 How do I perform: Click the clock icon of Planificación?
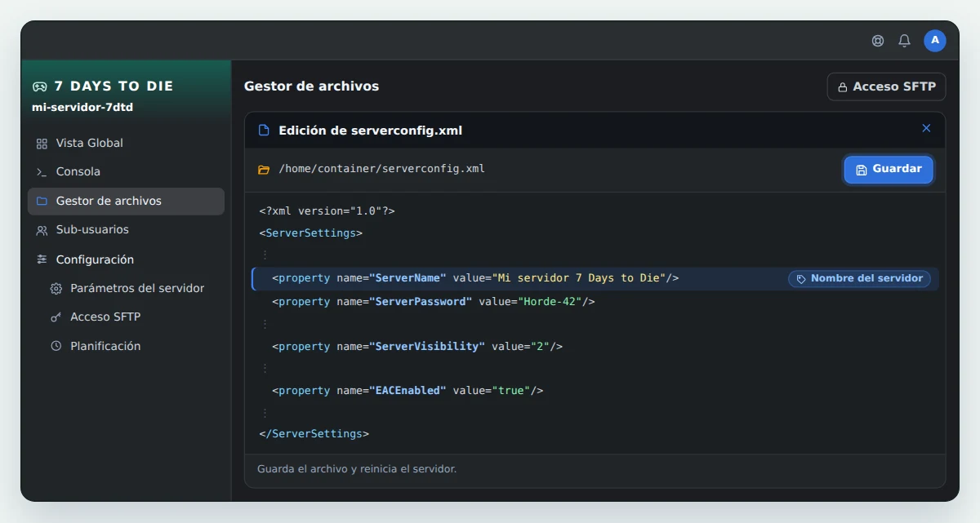pos(56,347)
